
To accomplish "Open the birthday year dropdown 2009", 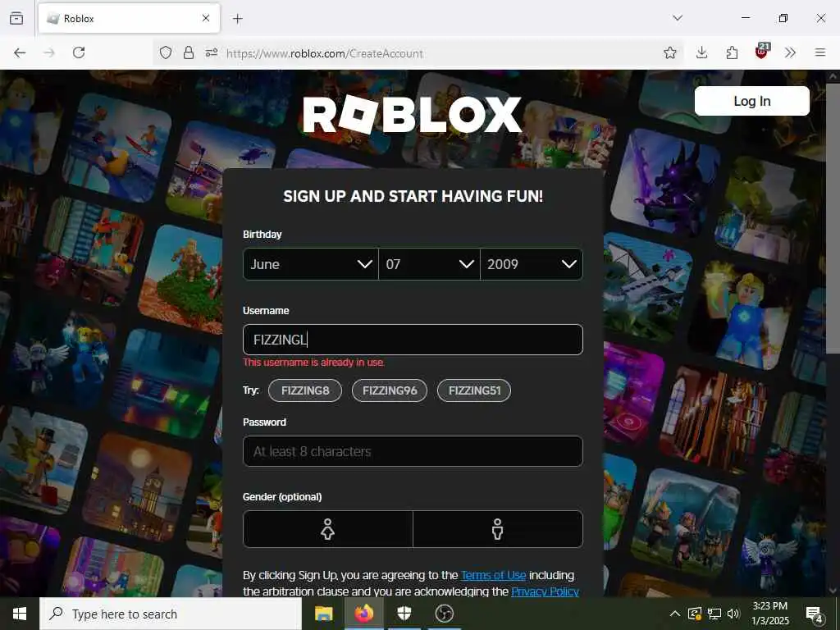I will (x=532, y=264).
